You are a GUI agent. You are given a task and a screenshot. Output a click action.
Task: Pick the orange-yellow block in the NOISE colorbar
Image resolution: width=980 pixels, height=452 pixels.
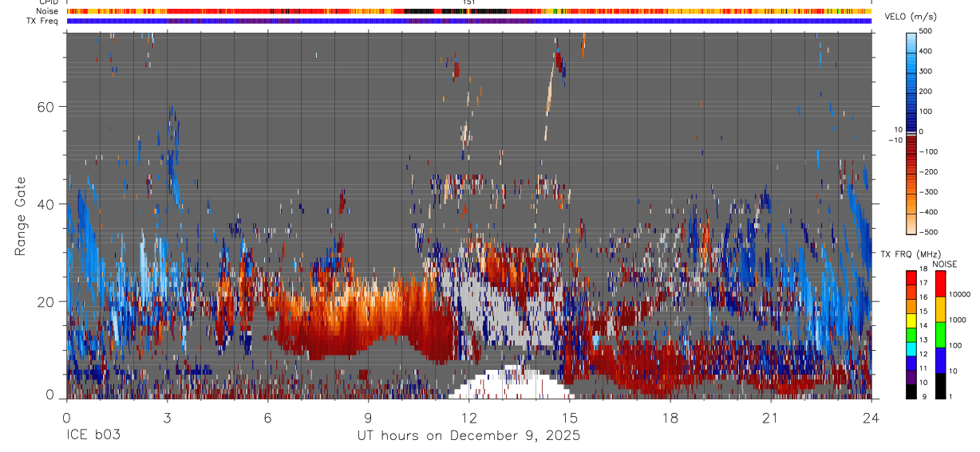click(939, 309)
